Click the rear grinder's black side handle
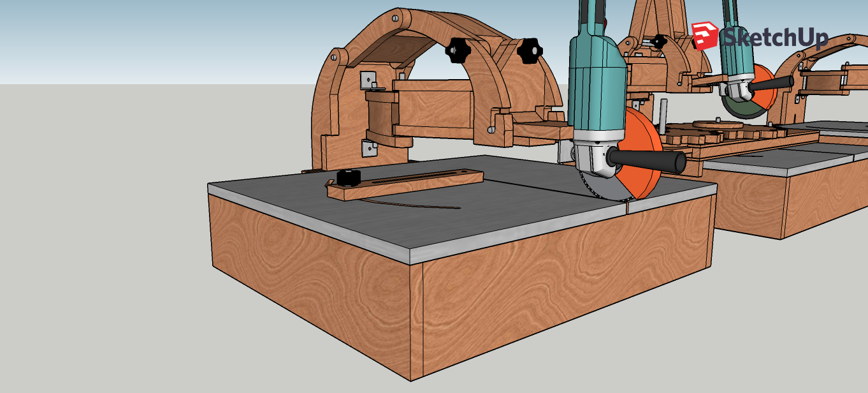 pos(773,84)
